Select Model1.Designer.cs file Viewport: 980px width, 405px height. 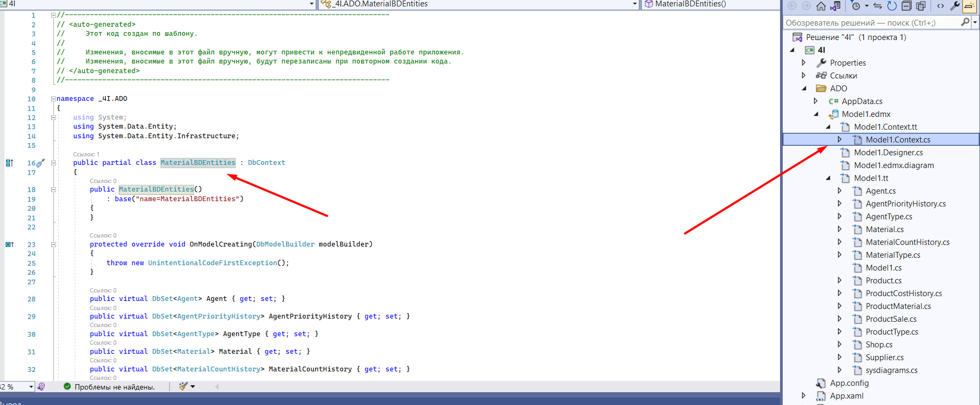(x=888, y=153)
